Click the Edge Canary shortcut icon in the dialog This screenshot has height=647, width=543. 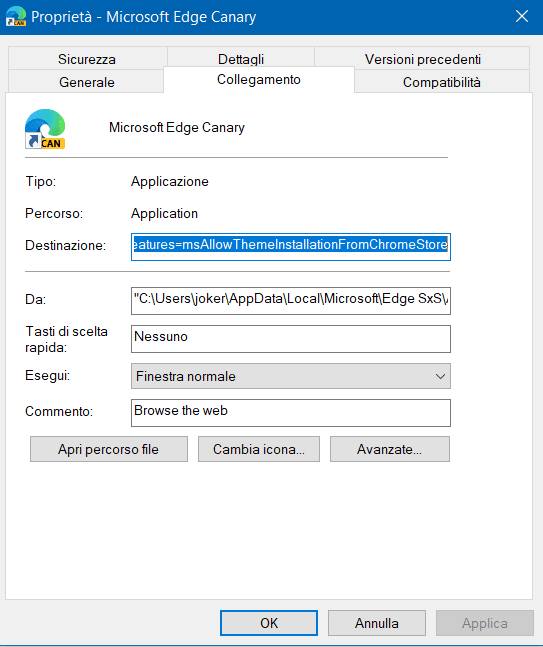tap(45, 129)
